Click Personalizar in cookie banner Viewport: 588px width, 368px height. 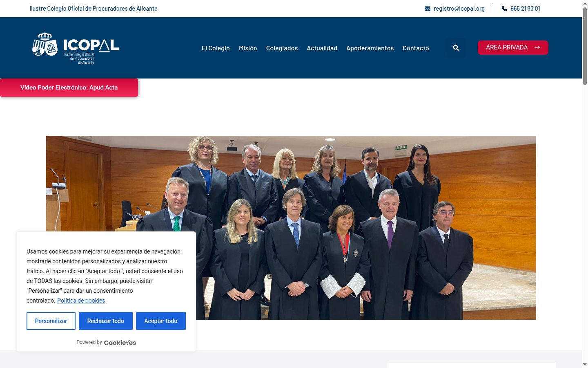[51, 321]
